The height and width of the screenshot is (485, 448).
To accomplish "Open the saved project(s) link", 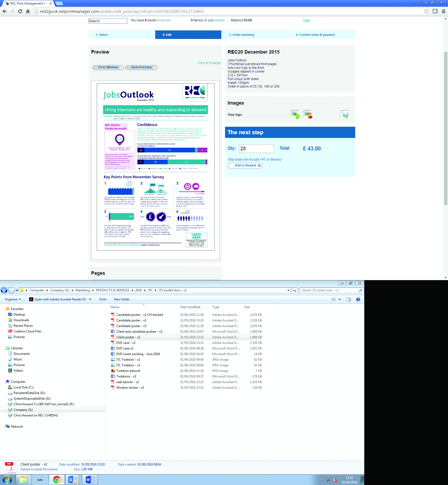I will point(164,20).
